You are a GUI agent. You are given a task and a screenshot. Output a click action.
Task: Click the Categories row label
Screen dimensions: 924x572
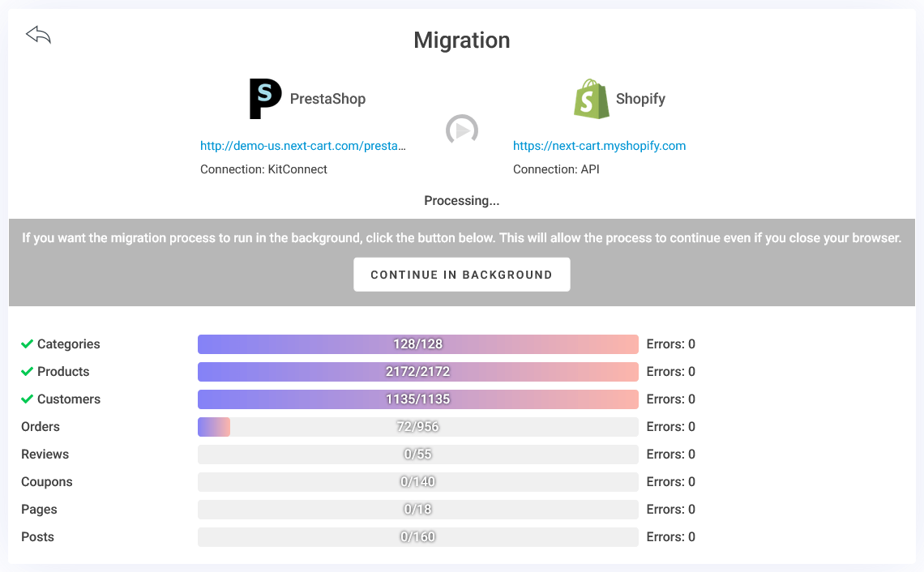68,344
